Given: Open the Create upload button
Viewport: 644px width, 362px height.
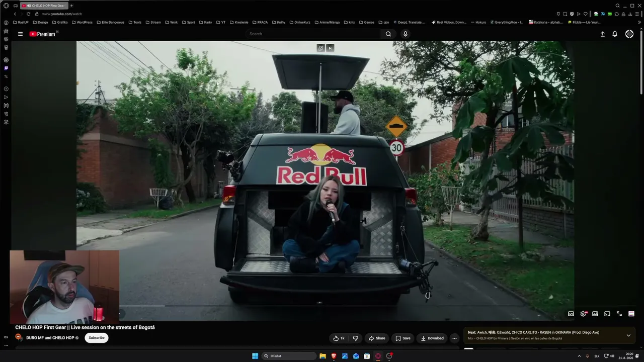Looking at the screenshot, I should coord(603,34).
